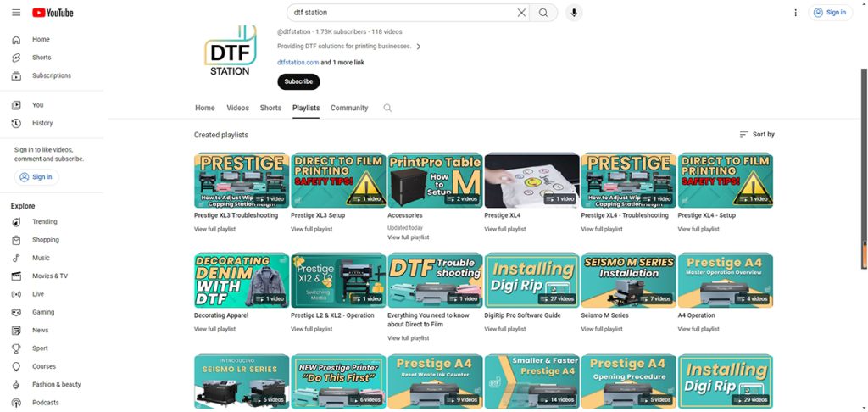The height and width of the screenshot is (412, 868).
Task: Click Sign in button in sidebar
Action: pos(36,177)
